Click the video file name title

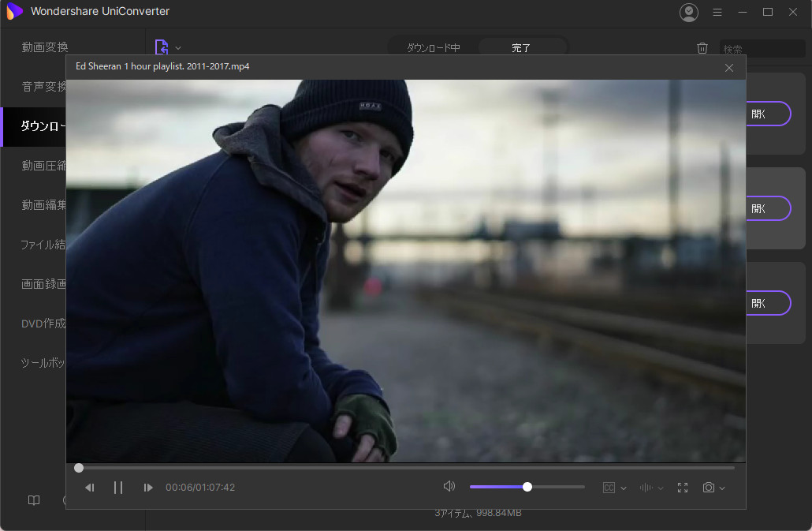click(162, 66)
